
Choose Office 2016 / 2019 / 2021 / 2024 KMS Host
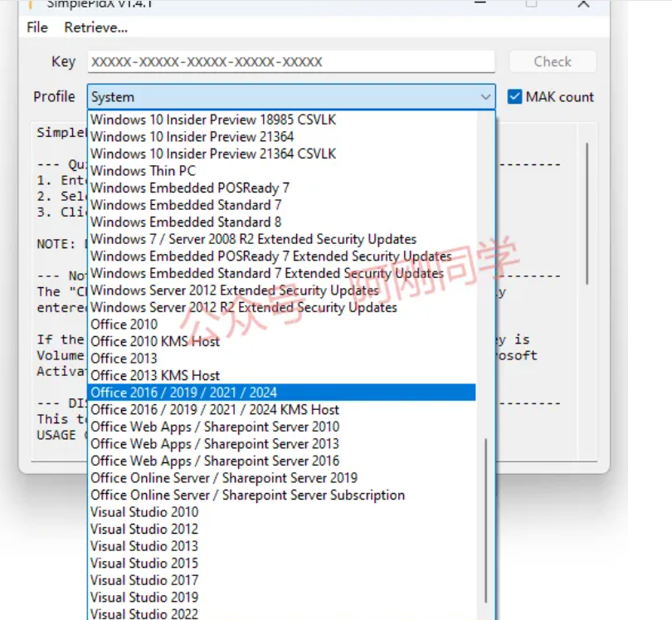tap(282, 410)
